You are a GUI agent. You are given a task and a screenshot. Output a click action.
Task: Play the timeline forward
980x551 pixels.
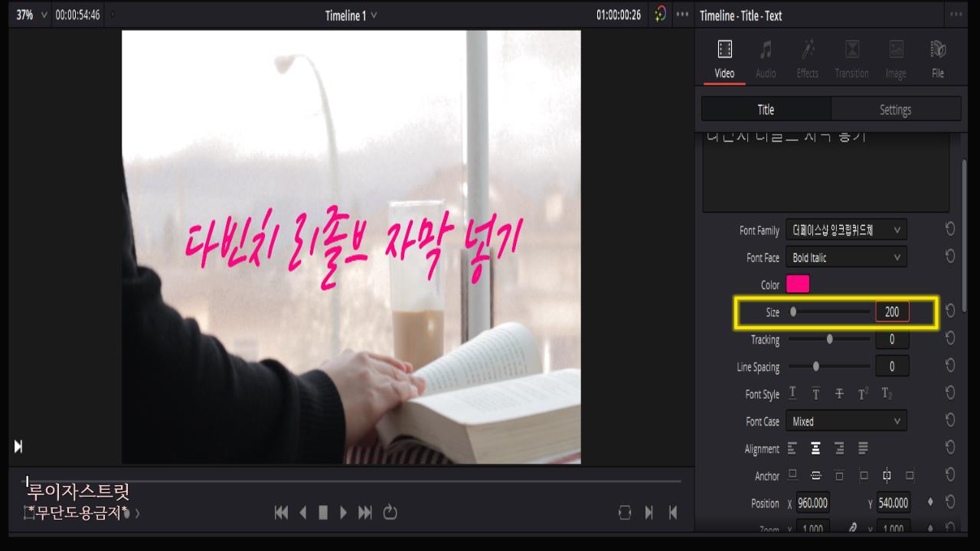pos(344,513)
